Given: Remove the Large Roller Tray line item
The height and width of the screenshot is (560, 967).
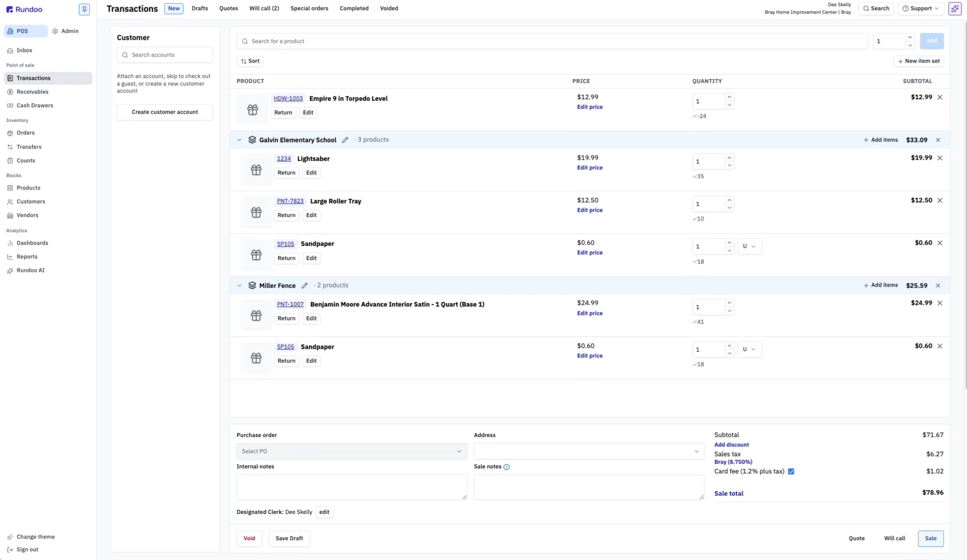Looking at the screenshot, I should [x=940, y=201].
